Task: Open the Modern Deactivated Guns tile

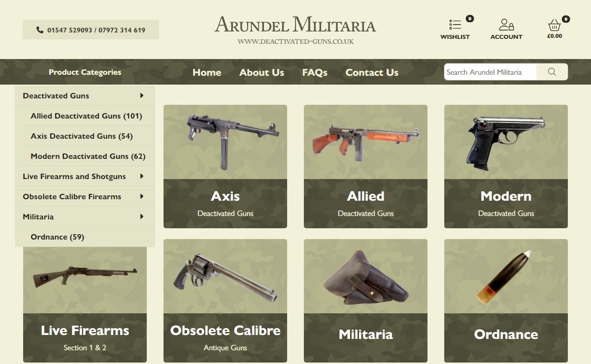Action: click(x=506, y=166)
